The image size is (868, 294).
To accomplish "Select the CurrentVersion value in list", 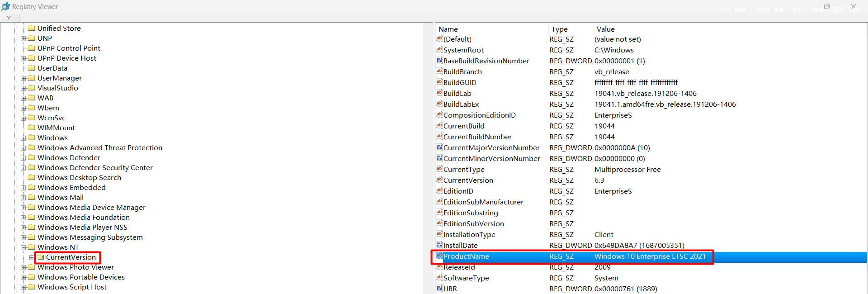I will pyautogui.click(x=468, y=180).
